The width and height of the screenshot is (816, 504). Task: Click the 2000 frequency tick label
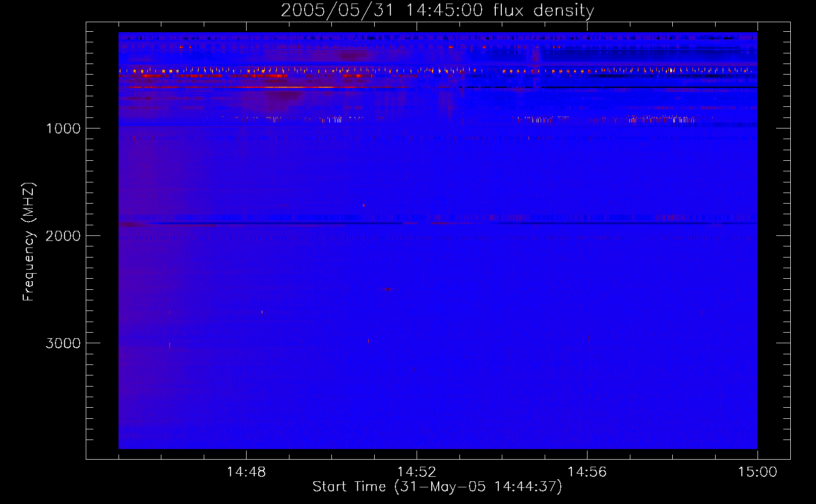tap(63, 236)
